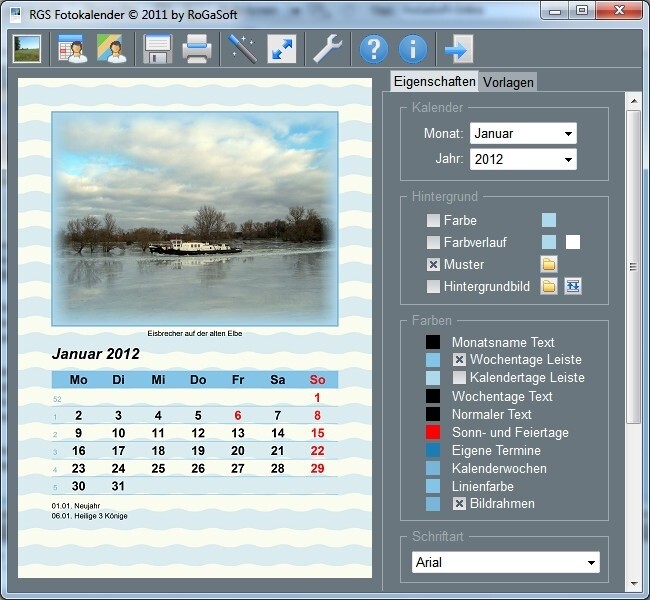Uncheck the Wochentage Leiste checkbox
The image size is (650, 600).
tap(459, 360)
